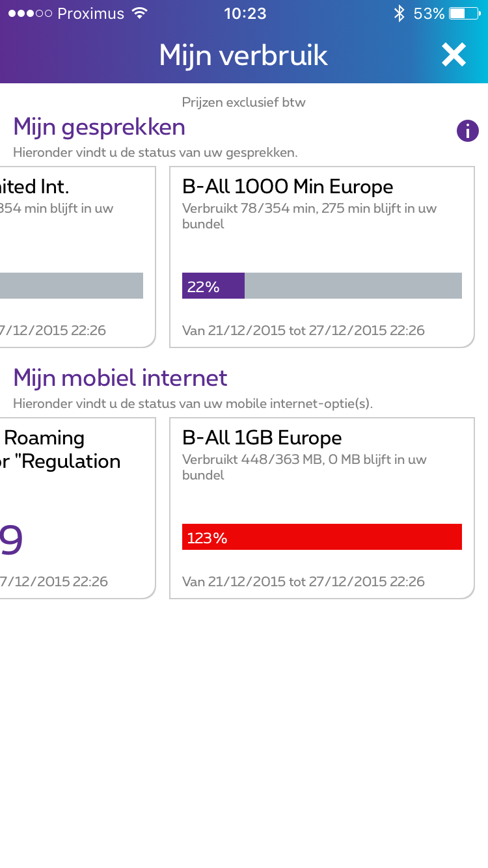Tap the Proximus carrier name

pyautogui.click(x=91, y=14)
